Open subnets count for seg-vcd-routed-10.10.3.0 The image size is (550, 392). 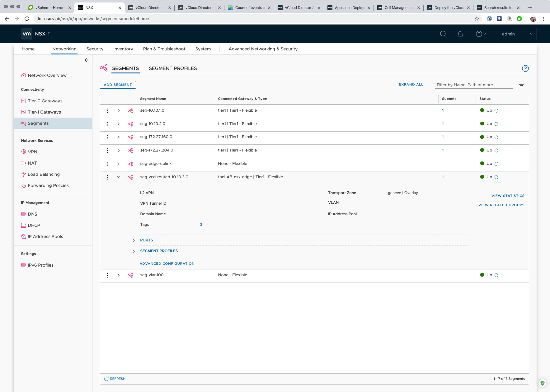[x=443, y=177]
